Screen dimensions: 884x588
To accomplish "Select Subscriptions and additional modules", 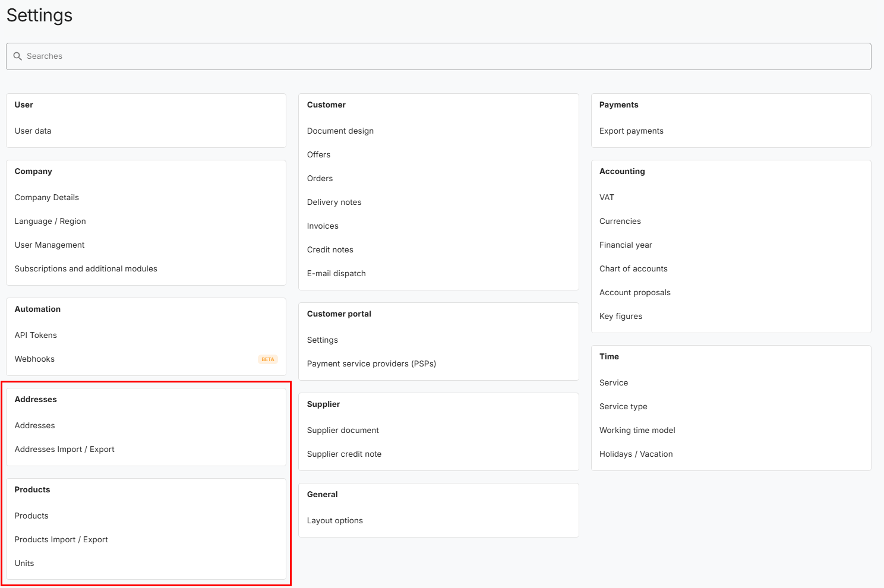I will click(86, 269).
